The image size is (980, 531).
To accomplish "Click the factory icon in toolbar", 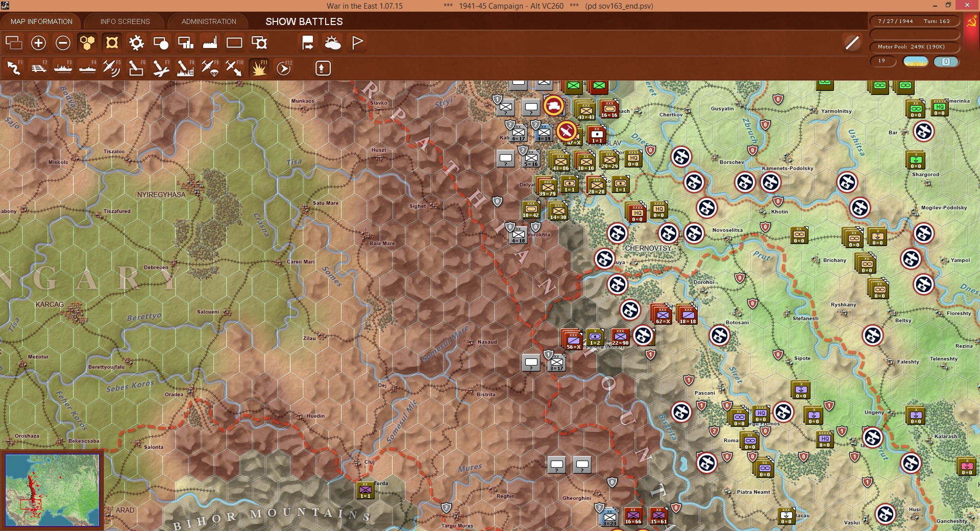I will pyautogui.click(x=210, y=43).
